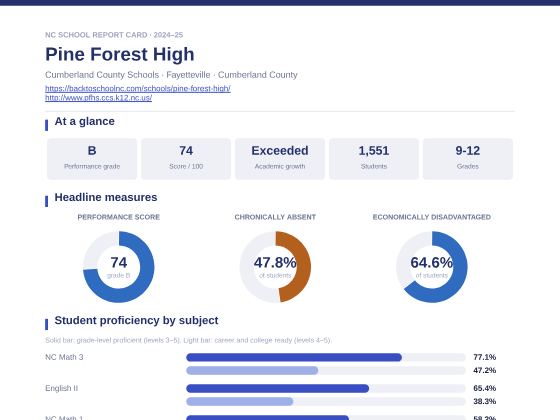Click the B Performance grade card
The height and width of the screenshot is (420, 560).
click(92, 159)
